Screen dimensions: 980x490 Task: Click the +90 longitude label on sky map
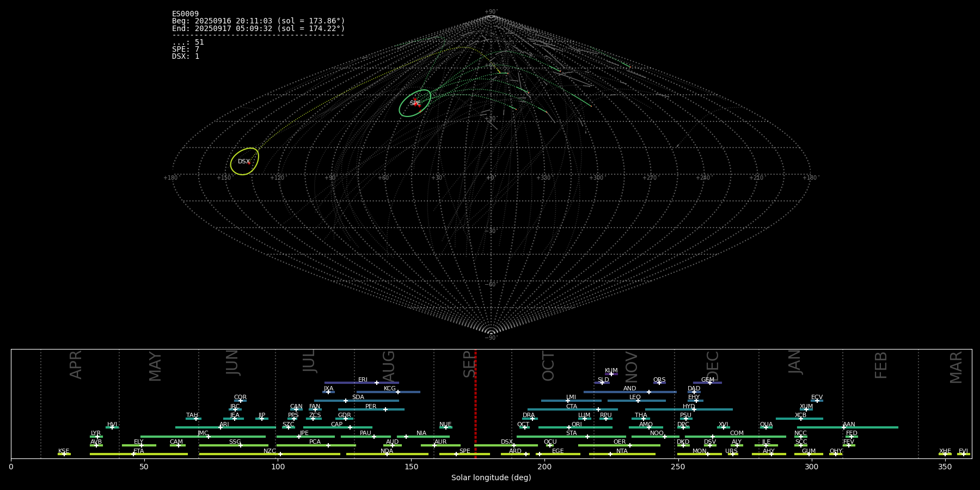330,178
